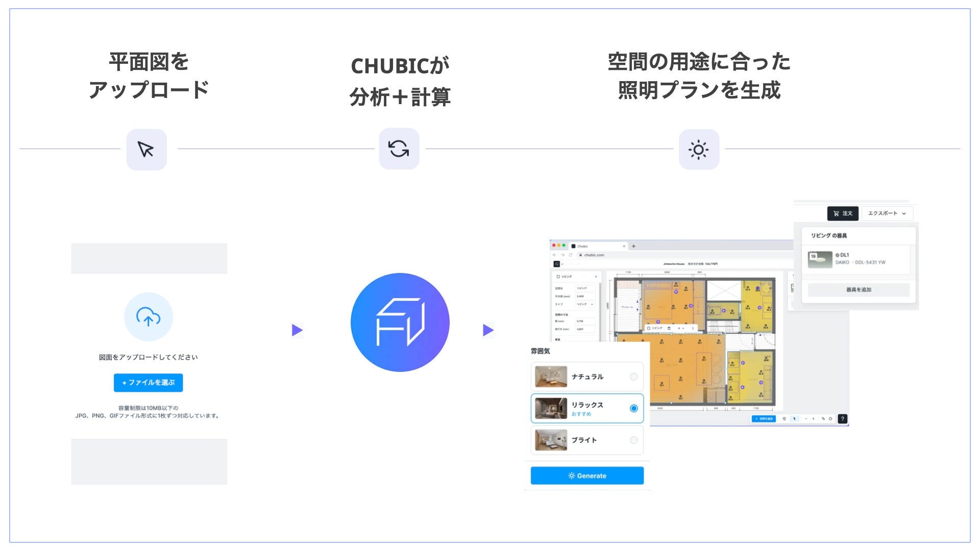Click the Generate button

(x=587, y=475)
